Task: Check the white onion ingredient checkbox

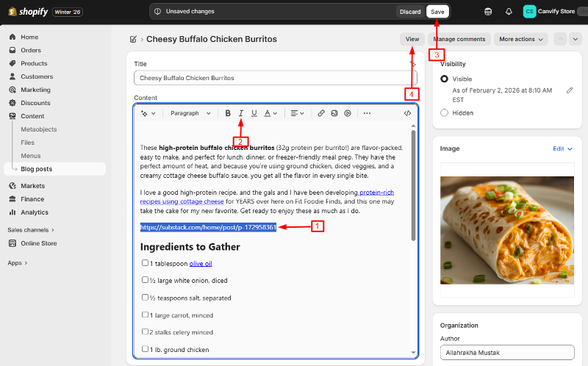Action: (145, 280)
